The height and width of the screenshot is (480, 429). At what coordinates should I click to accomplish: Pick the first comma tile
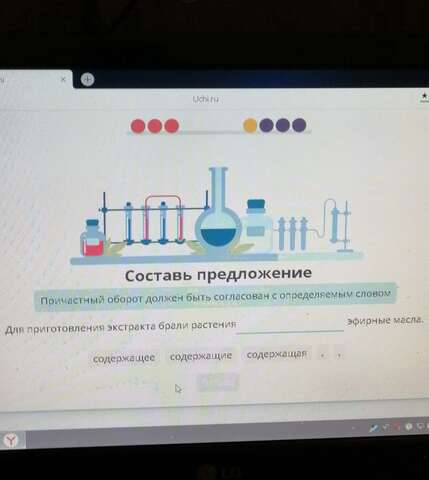(x=322, y=355)
